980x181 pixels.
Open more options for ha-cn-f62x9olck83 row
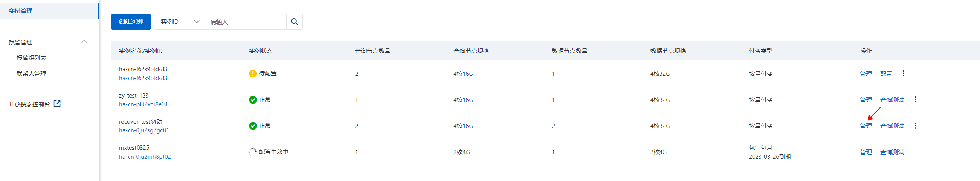click(x=903, y=74)
